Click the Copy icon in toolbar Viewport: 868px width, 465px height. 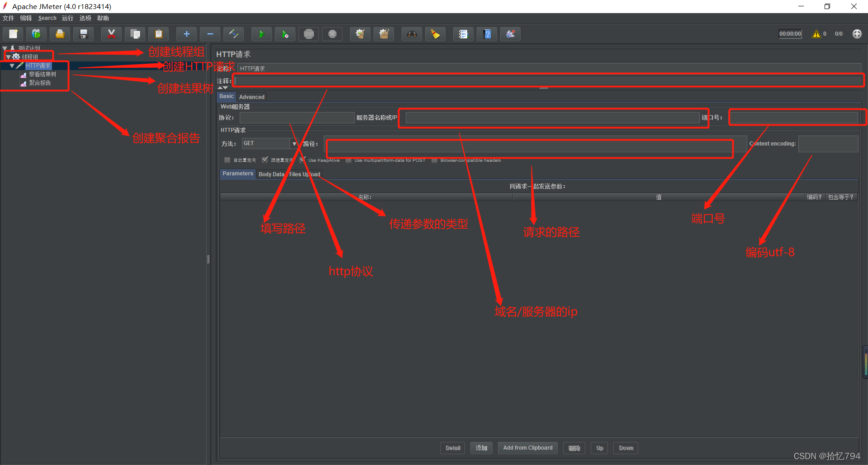coord(135,34)
